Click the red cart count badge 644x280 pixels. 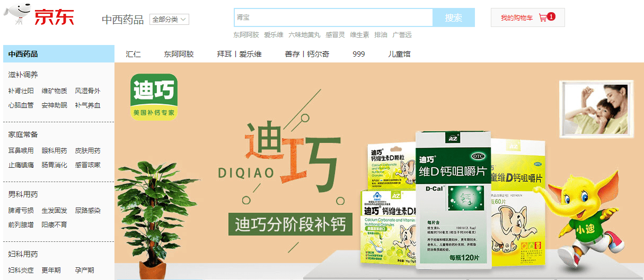click(551, 16)
